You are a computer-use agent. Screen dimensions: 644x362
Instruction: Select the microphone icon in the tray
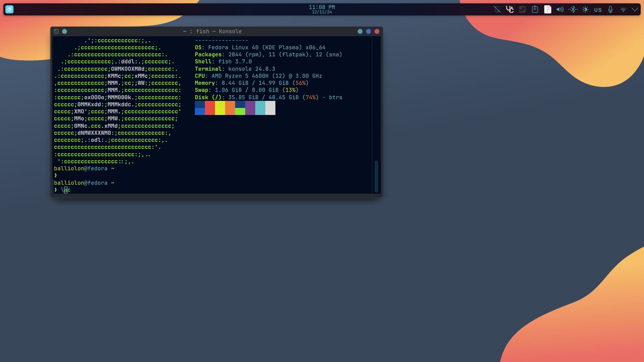tap(610, 9)
